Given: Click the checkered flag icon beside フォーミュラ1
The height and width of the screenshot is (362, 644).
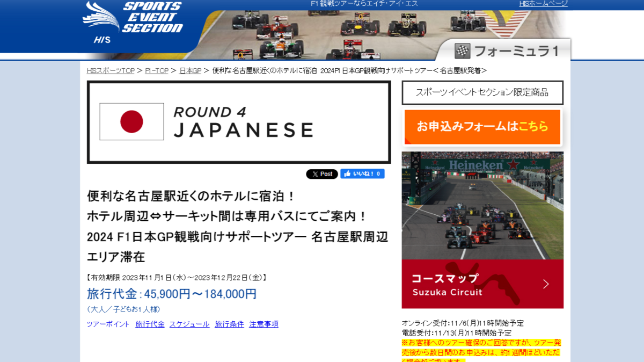Looking at the screenshot, I should [x=462, y=51].
